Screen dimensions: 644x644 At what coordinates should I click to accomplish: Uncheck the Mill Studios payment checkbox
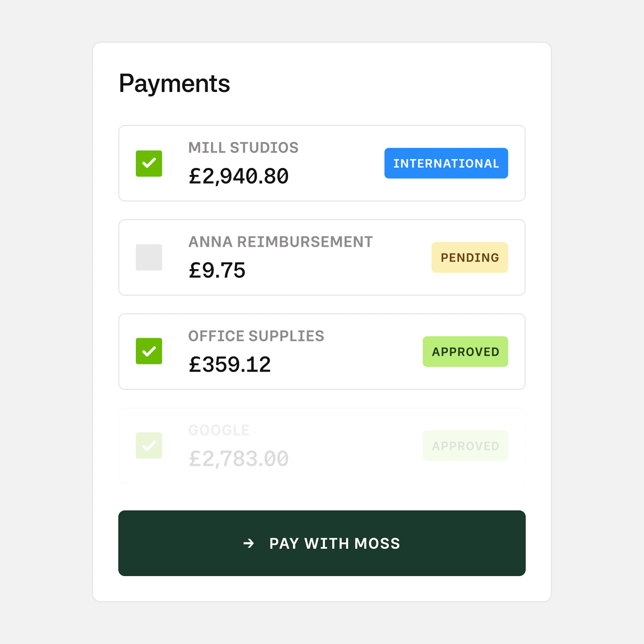click(149, 163)
